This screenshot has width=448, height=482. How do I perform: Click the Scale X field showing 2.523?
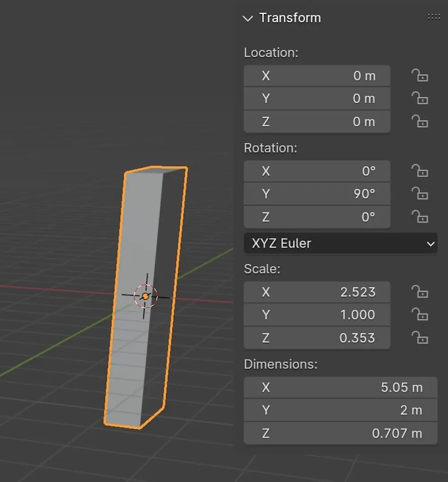pos(317,292)
